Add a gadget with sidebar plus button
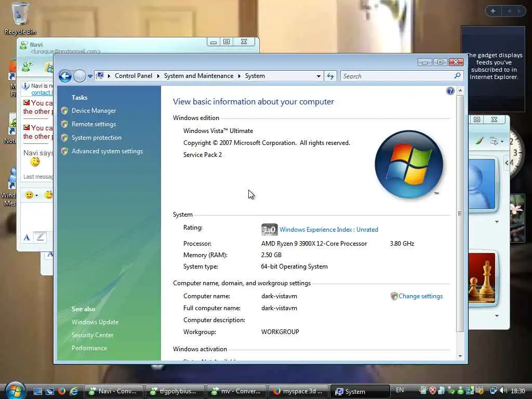Viewport: 532px width, 399px height. pos(493,11)
